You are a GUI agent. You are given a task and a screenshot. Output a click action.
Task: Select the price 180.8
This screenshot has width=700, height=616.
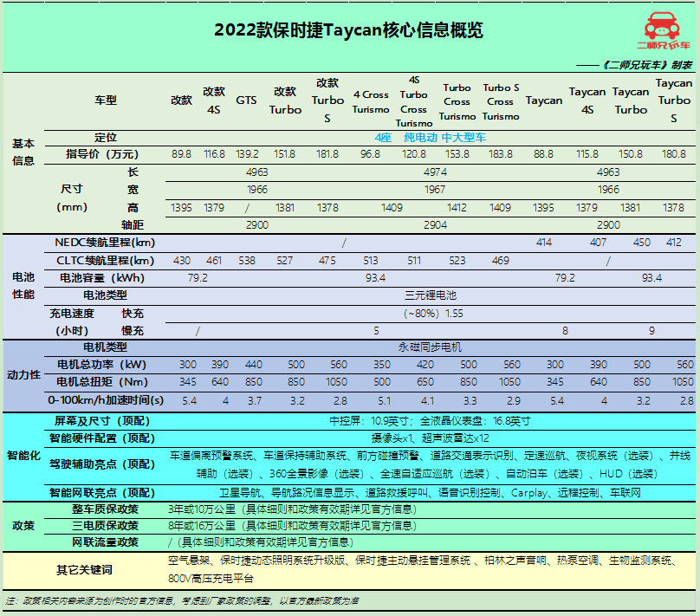[674, 154]
